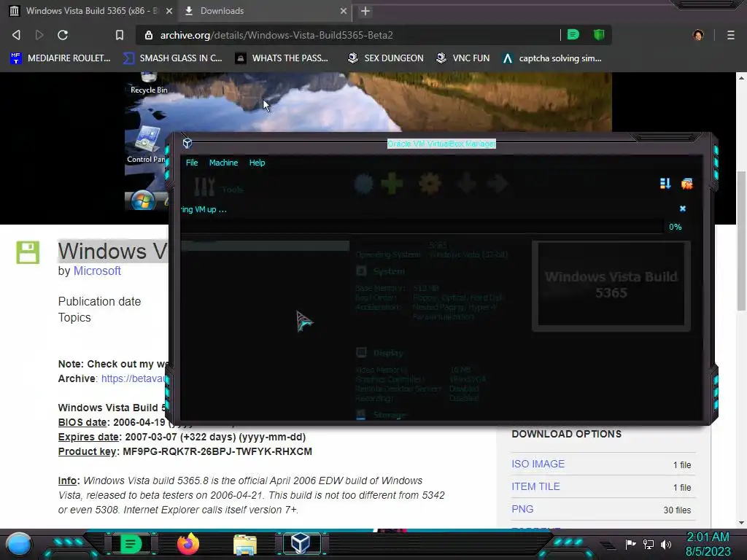Open Settings via the orange gear icon
This screenshot has width=747, height=560.
[430, 184]
